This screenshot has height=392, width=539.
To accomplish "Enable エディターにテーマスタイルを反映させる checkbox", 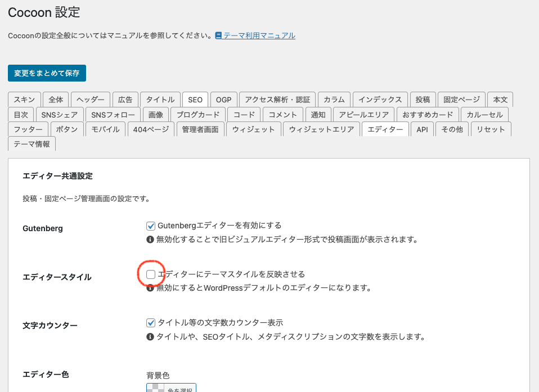I will 151,274.
